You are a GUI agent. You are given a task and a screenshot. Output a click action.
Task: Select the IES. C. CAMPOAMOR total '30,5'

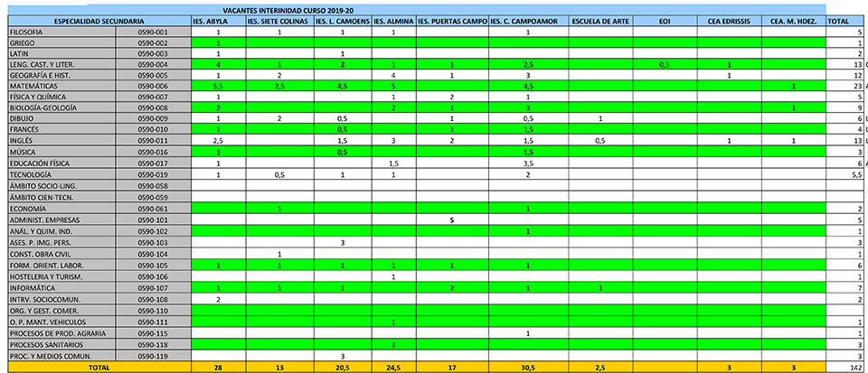528,367
